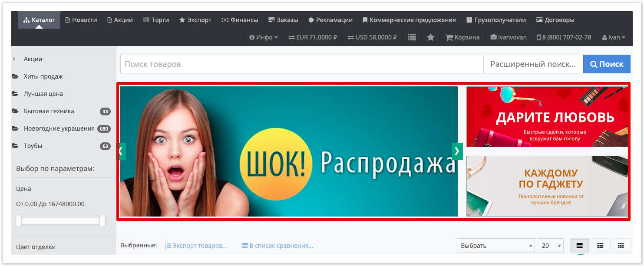Click the phone number 8 (800) 707-02-78
Screen dimensions: 644x266
564,37
